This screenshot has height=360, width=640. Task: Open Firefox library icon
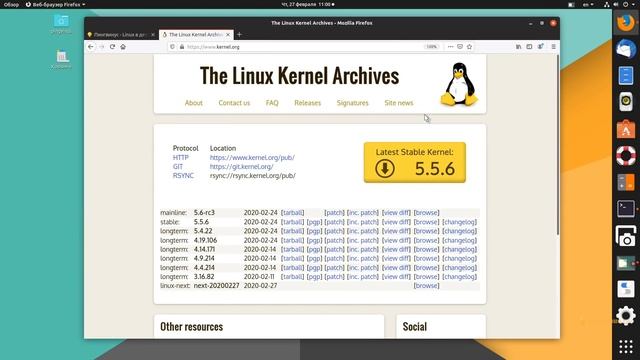click(518, 47)
